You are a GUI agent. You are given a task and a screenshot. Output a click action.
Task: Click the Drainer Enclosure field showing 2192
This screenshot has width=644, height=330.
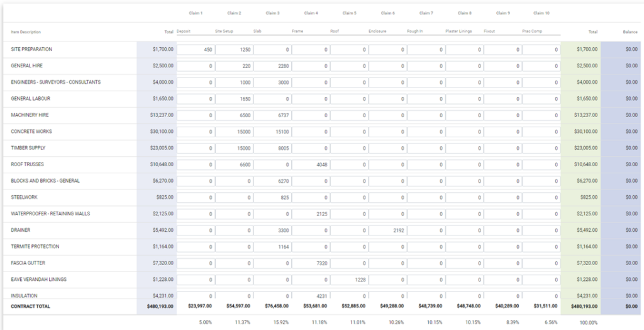pos(387,230)
